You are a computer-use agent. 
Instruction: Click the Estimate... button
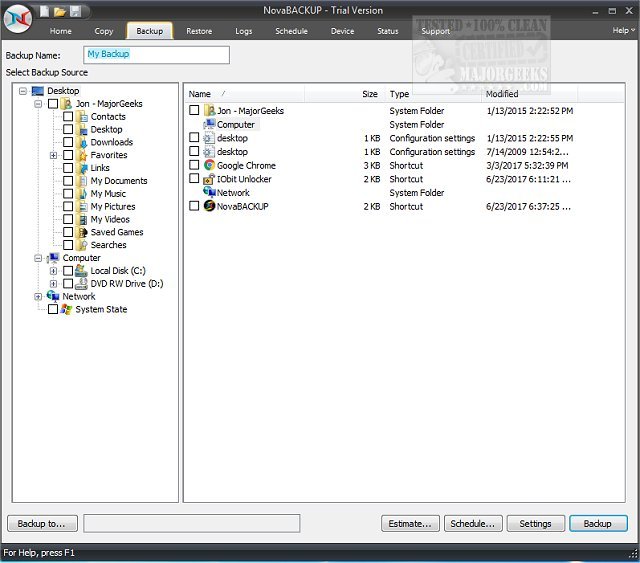(x=410, y=523)
